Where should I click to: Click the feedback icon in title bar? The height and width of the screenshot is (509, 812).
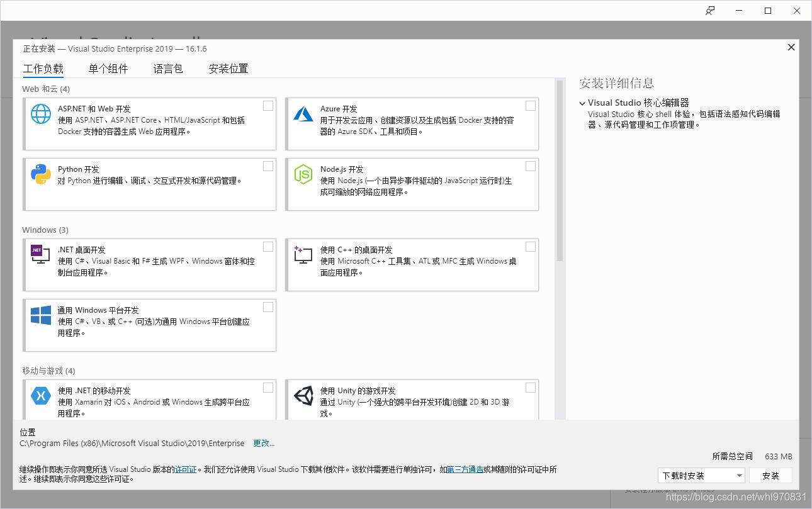point(710,11)
